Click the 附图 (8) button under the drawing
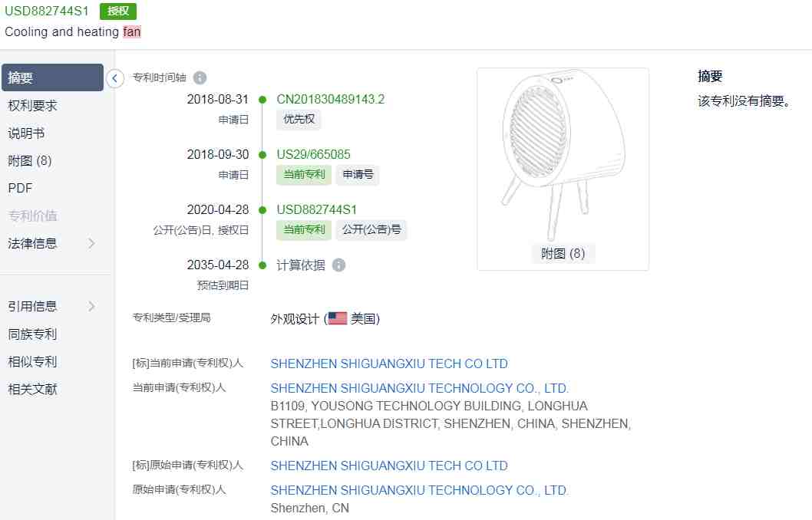This screenshot has height=520, width=812. (x=563, y=254)
